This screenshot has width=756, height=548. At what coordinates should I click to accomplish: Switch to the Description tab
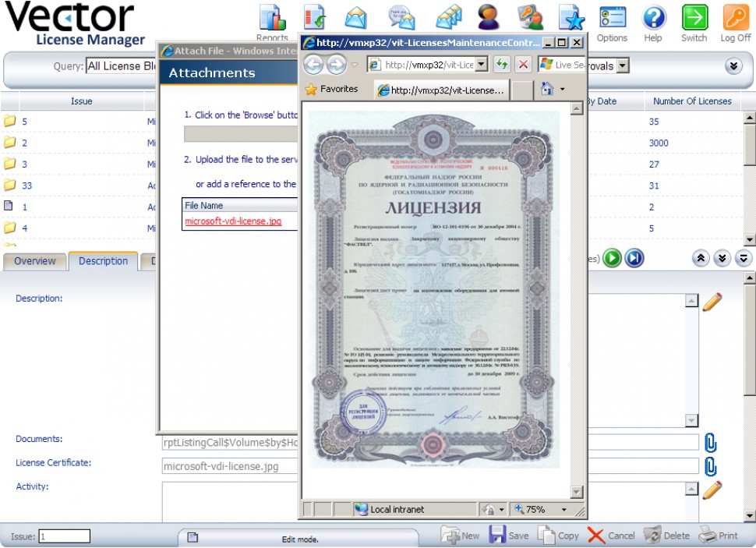103,261
